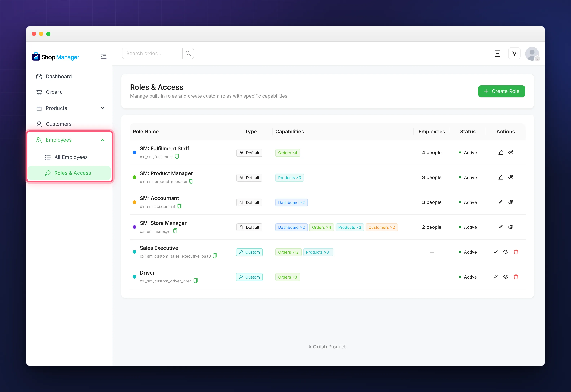Toggle light/dark theme sun icon

click(514, 53)
